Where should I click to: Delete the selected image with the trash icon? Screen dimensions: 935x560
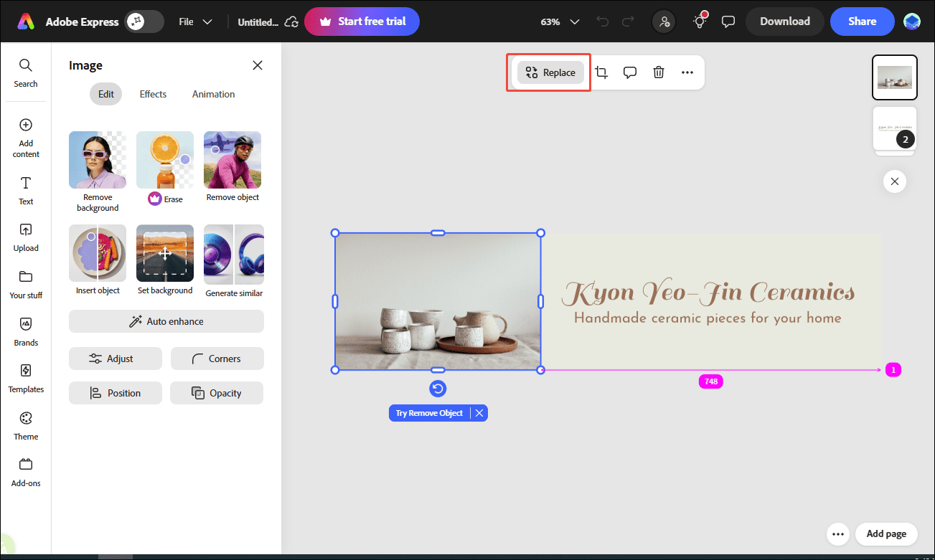(x=658, y=72)
